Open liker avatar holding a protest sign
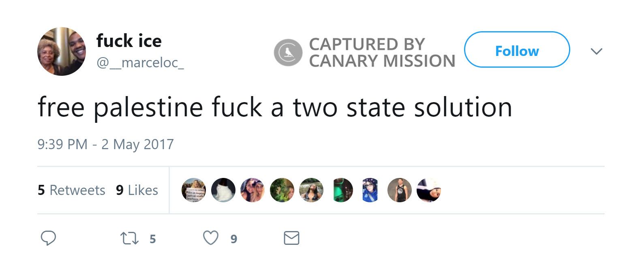Image resolution: width=644 pixels, height=274 pixels. pos(194,190)
